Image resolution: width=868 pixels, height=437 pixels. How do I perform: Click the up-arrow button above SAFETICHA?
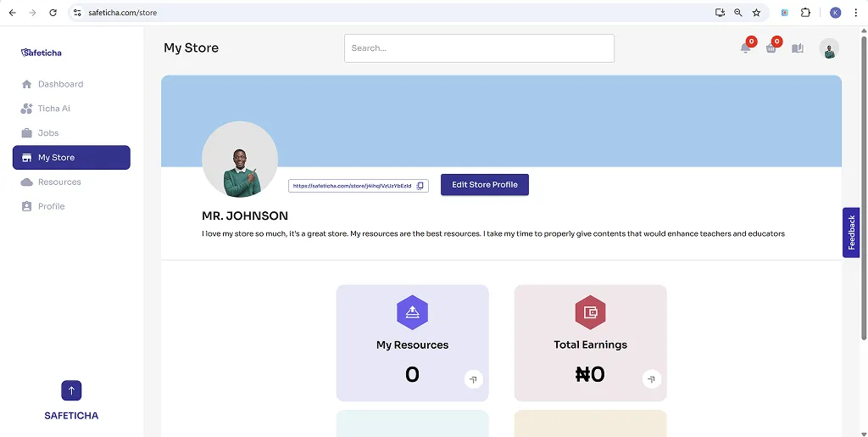71,390
